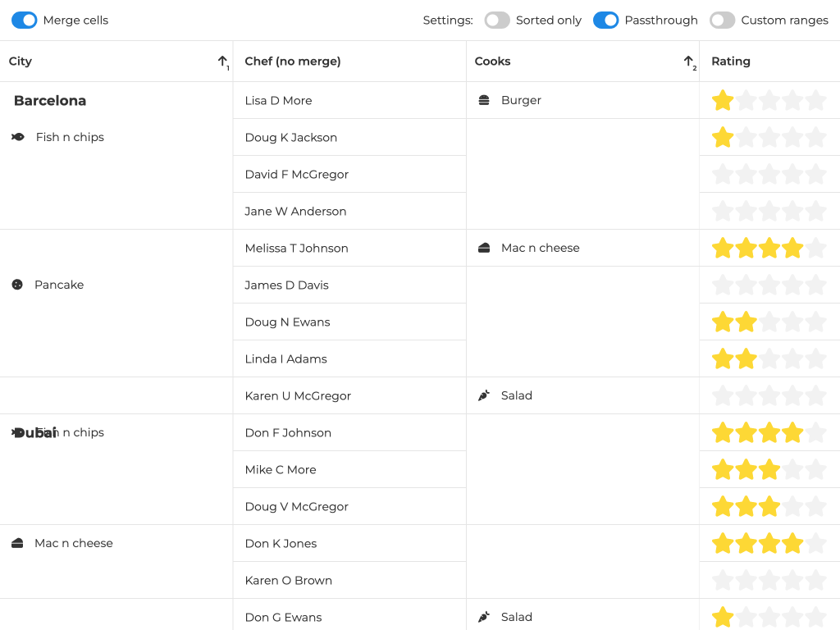Click the carrot icon in Don G Ewans' row
840x630 pixels.
point(484,617)
